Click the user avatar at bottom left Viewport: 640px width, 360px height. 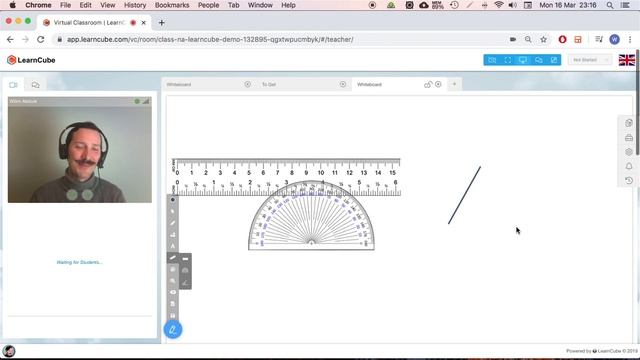[x=9, y=351]
